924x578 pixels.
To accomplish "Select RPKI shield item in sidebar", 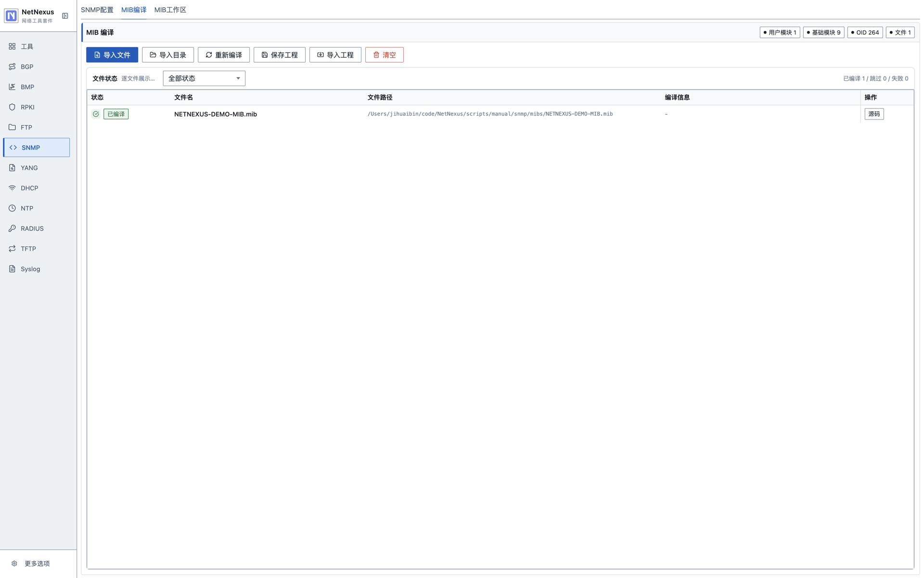I will 37,107.
